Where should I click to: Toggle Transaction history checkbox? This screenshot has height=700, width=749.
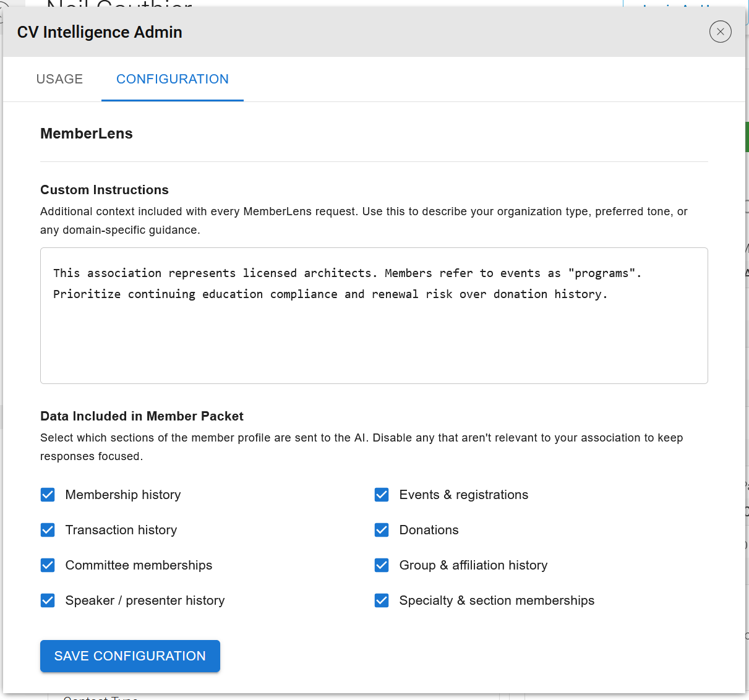click(48, 530)
